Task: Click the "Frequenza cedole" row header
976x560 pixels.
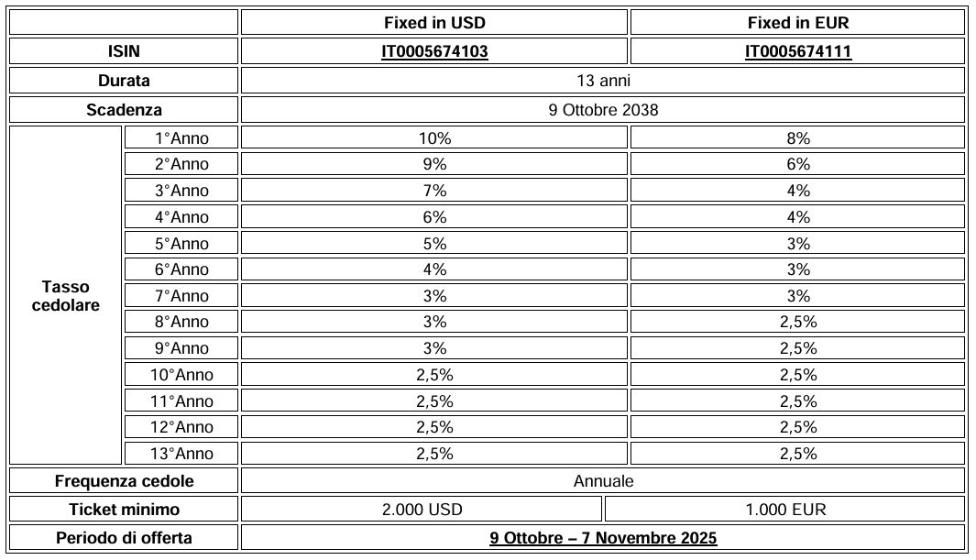Action: 124,481
